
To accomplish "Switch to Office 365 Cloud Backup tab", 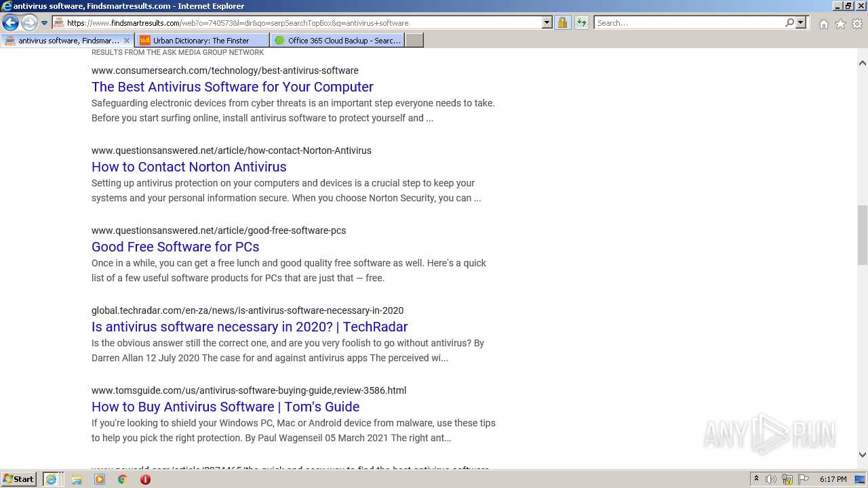I will [x=338, y=40].
